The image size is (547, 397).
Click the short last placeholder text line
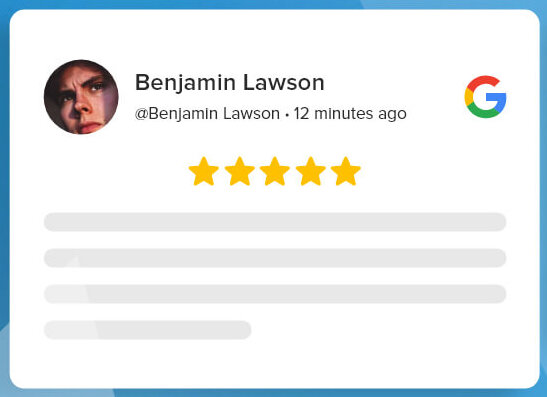[148, 330]
